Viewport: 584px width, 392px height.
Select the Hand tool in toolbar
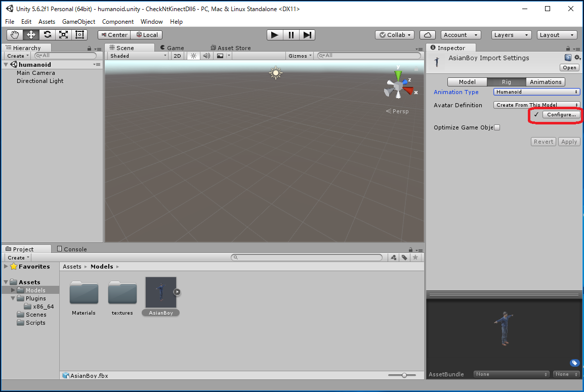tap(15, 35)
